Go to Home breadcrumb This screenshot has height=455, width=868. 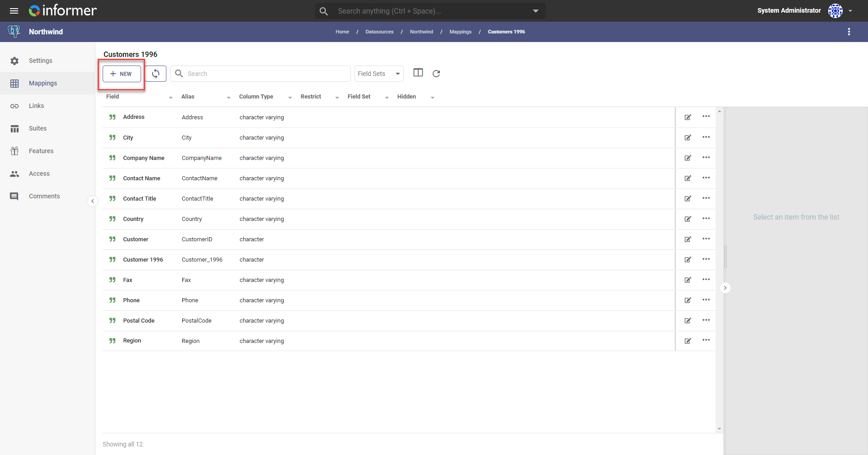point(342,32)
